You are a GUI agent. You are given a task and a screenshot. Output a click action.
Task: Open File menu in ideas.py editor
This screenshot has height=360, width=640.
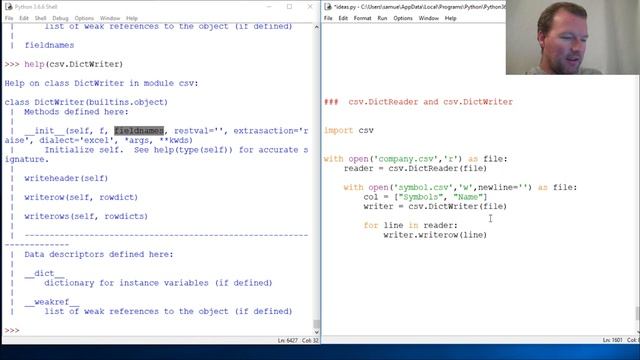coord(328,18)
